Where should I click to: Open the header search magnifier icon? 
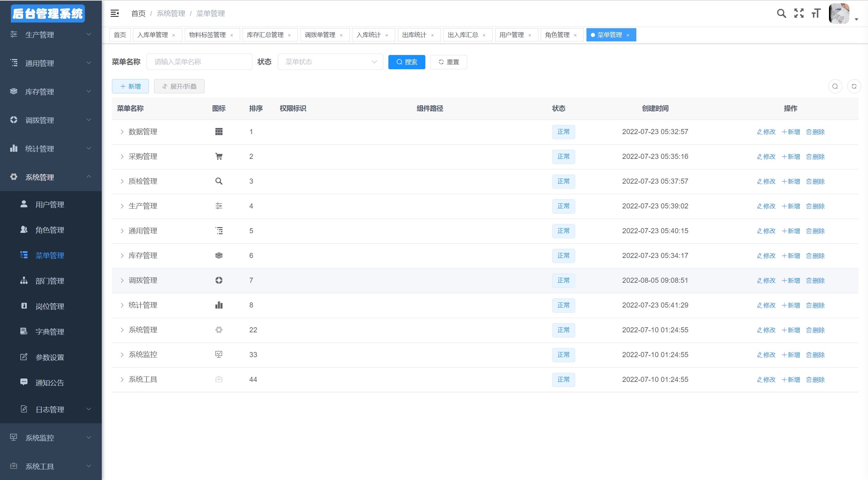coord(782,14)
